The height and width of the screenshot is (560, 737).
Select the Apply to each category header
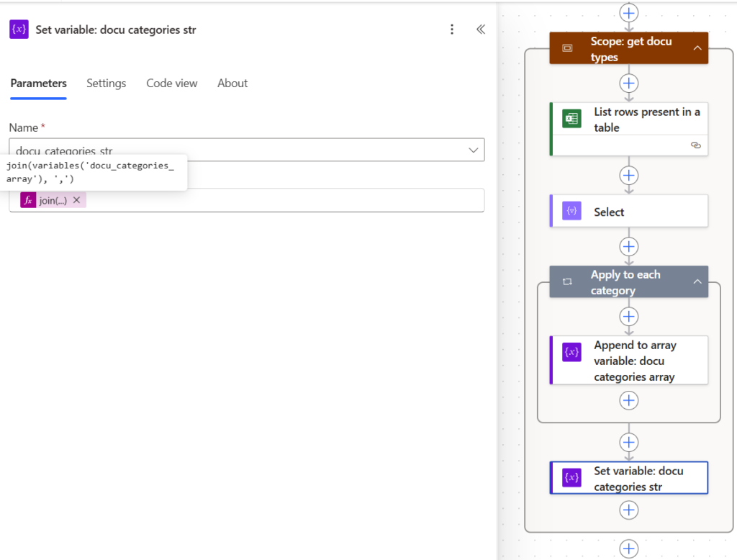point(629,281)
